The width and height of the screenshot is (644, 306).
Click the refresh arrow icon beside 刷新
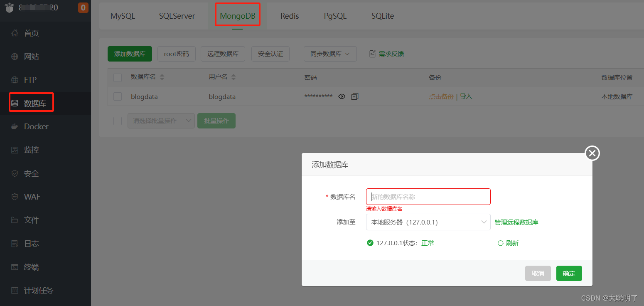501,243
